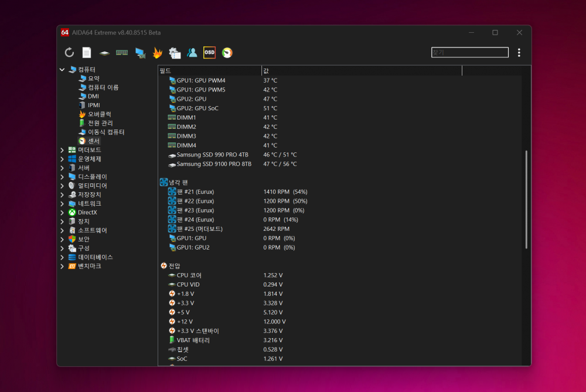The width and height of the screenshot is (586, 392).
Task: Click the 값 column header
Action: (x=362, y=71)
